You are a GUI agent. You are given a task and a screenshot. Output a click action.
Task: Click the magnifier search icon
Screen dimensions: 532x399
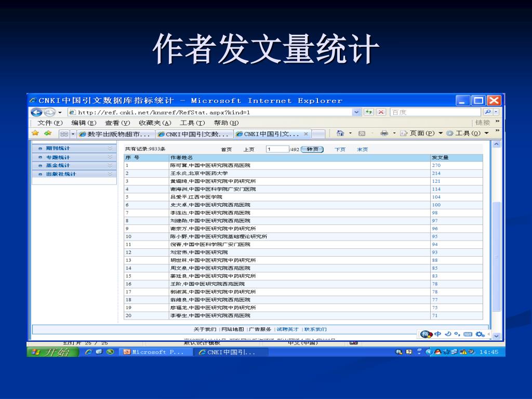pyautogui.click(x=487, y=112)
